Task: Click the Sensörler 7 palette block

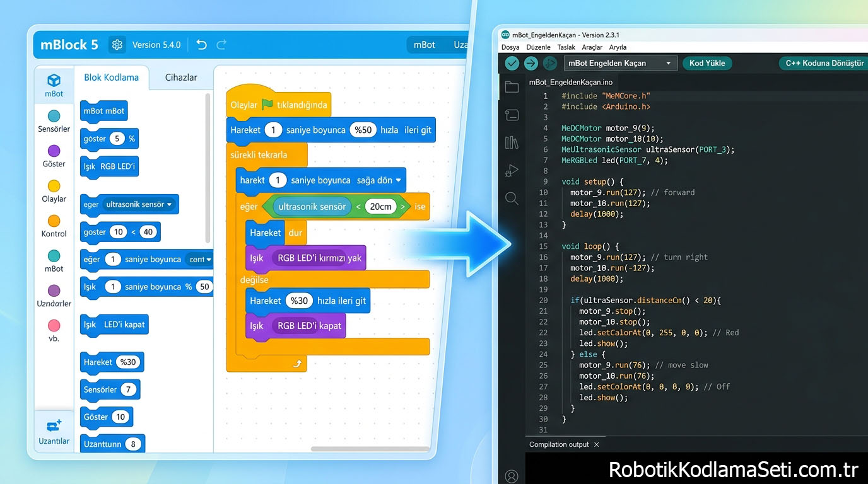Action: 110,389
